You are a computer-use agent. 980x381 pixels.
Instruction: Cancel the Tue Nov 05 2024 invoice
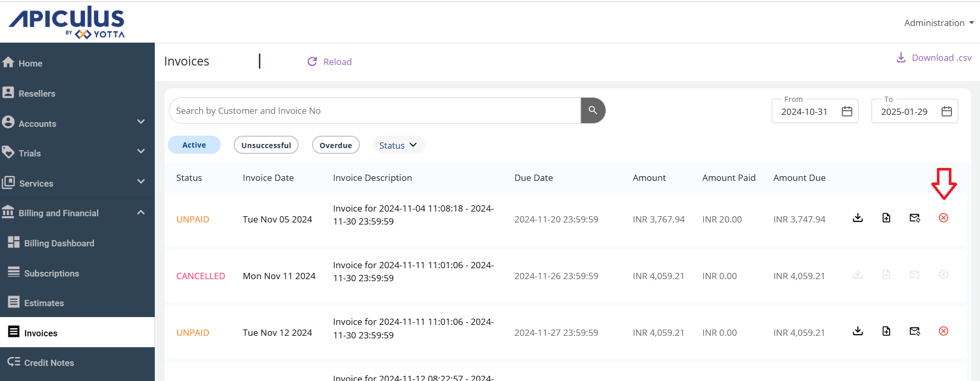[x=943, y=218]
